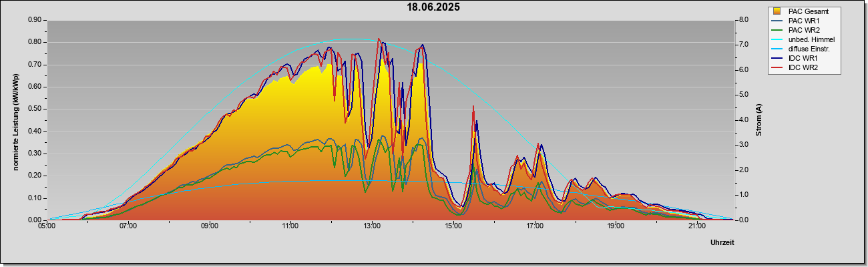
Task: Click the unbed. Himmel legend entry
Action: pos(803,39)
